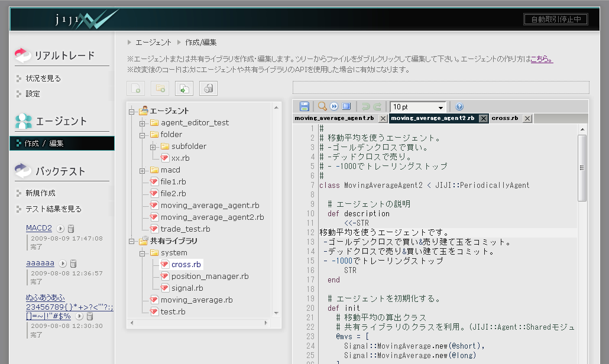609x364 pixels.
Task: Open テスト結果を見る in sidebar
Action: click(x=54, y=209)
